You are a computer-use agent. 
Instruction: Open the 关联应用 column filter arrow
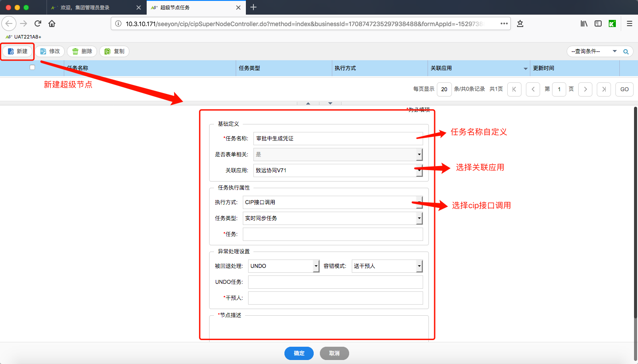[525, 69]
